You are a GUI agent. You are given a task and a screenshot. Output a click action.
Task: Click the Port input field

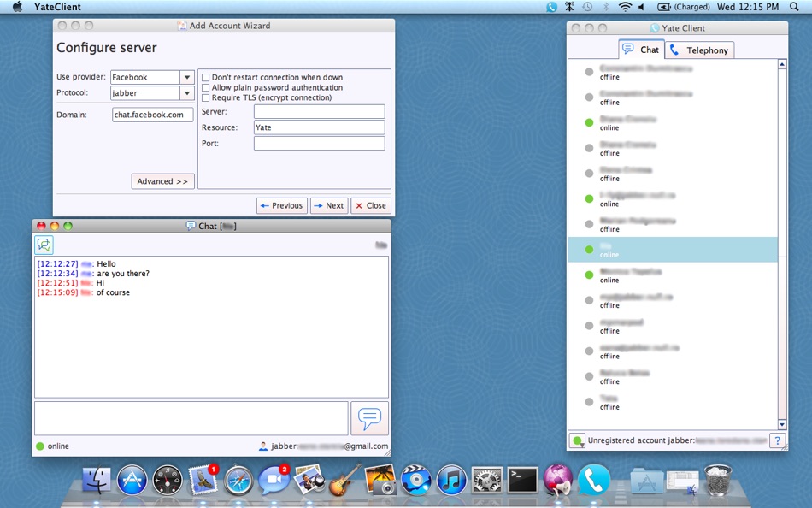(320, 143)
